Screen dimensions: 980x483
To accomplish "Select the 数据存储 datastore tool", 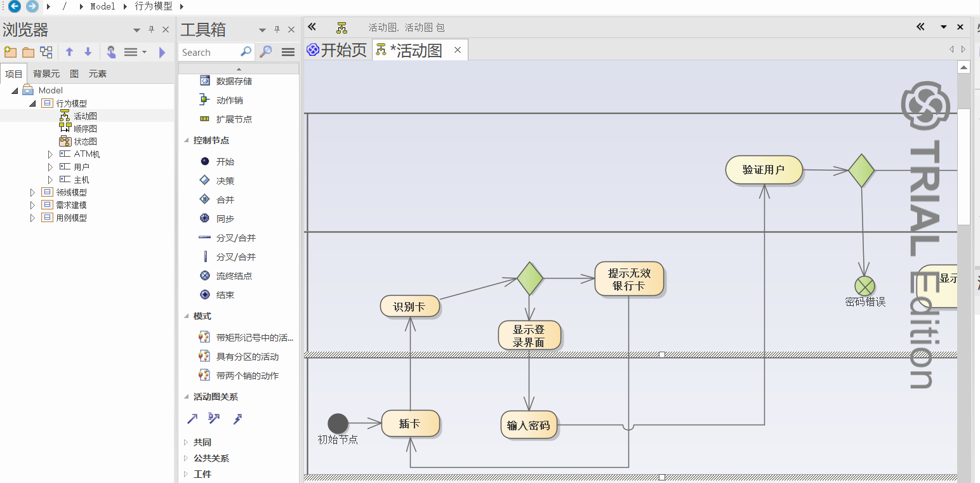I will click(x=227, y=81).
